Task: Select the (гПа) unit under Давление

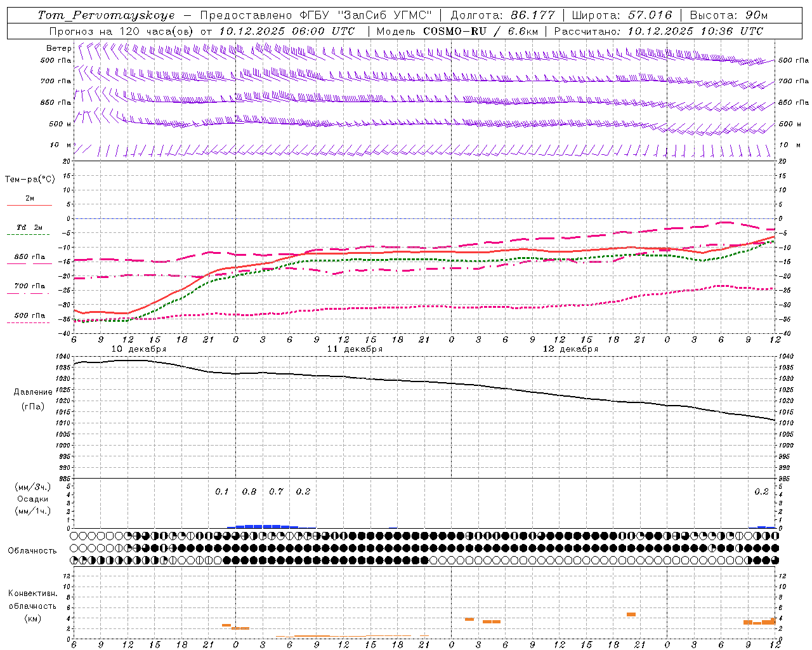Action: coord(33,406)
